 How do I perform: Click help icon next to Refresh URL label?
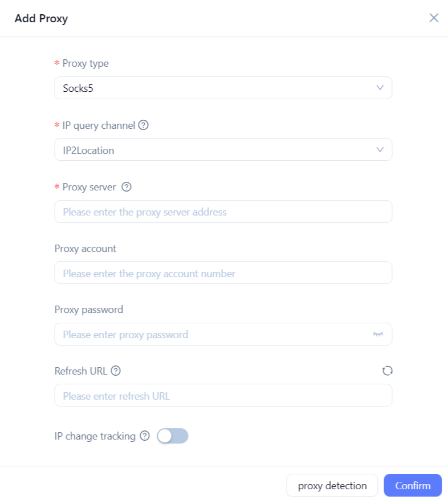[x=116, y=371]
